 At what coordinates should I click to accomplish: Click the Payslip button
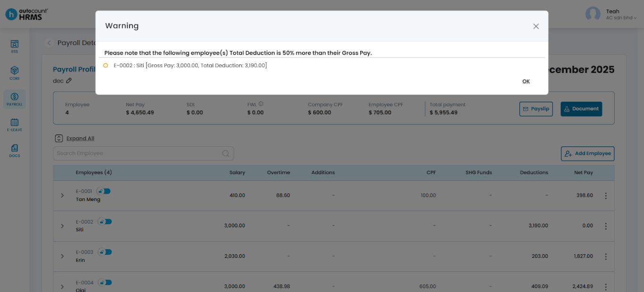coord(536,109)
